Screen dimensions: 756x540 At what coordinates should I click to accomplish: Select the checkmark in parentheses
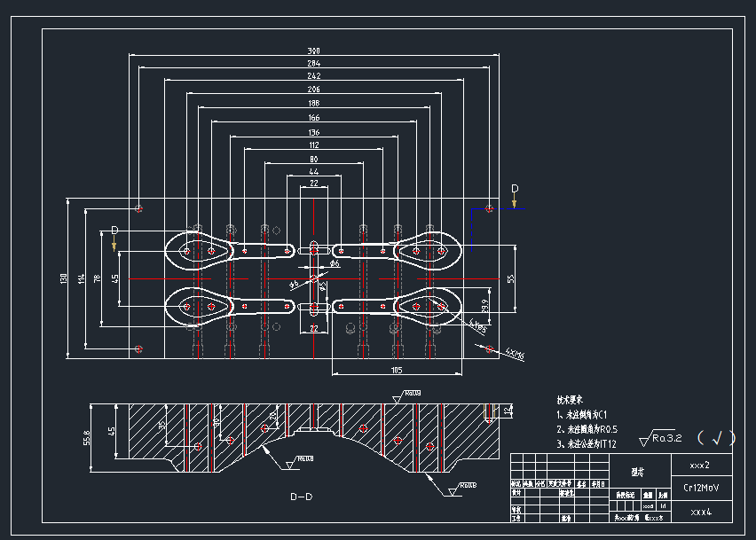(x=716, y=438)
